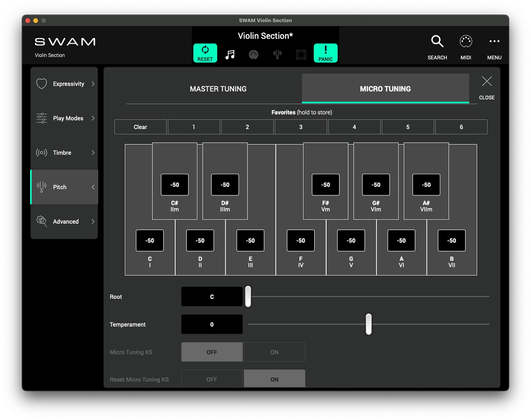The width and height of the screenshot is (531, 420).
Task: Click the -50 value box on the A key
Action: [x=401, y=241]
